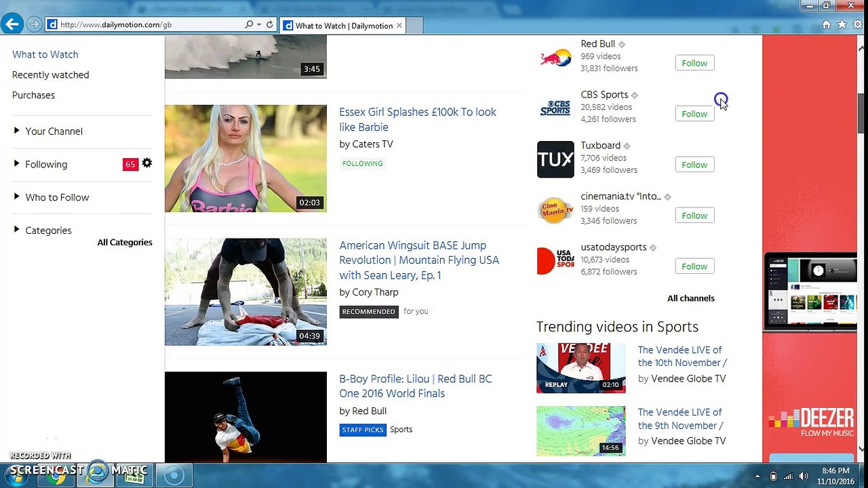Follow the CBS Sports channel

point(694,114)
